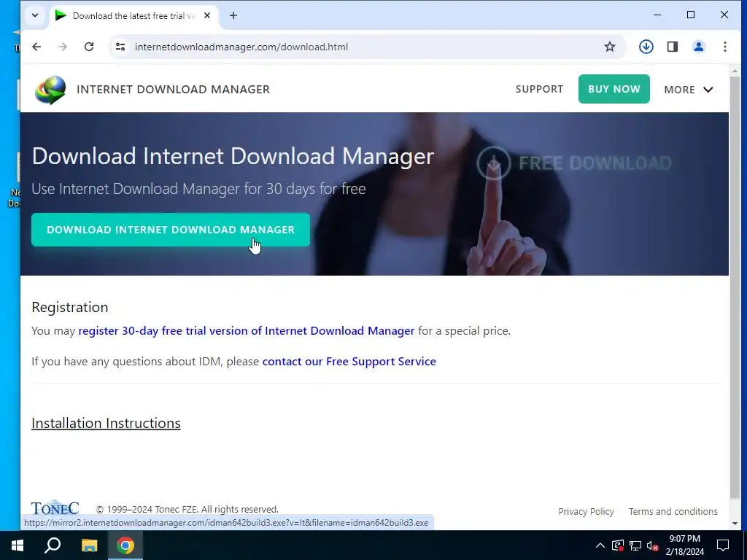
Task: Click the network icon in system tray
Action: coord(635,545)
